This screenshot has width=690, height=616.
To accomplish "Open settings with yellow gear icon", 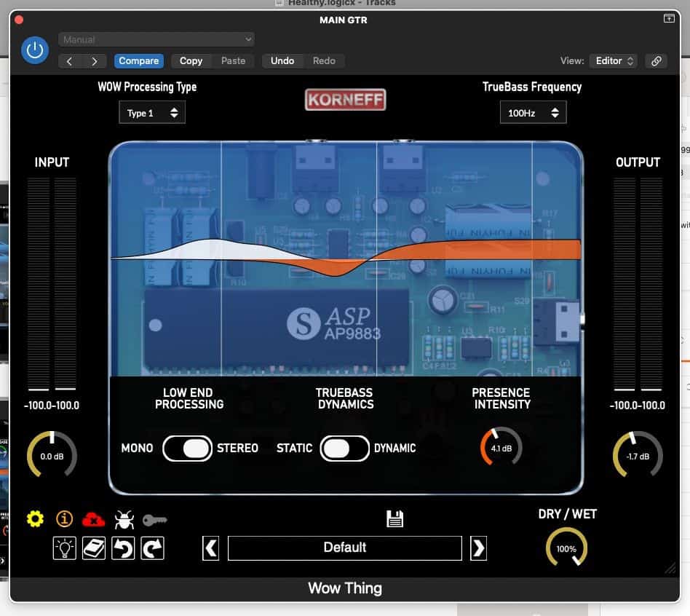I will pos(35,519).
